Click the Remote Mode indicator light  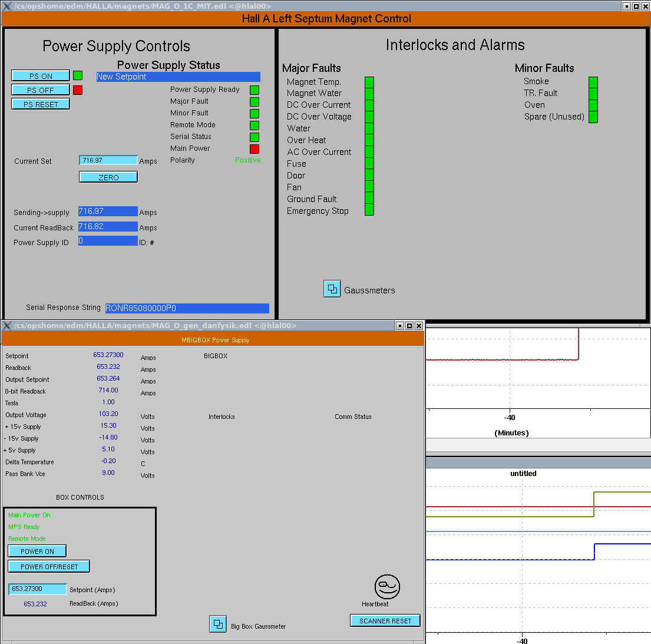click(255, 126)
